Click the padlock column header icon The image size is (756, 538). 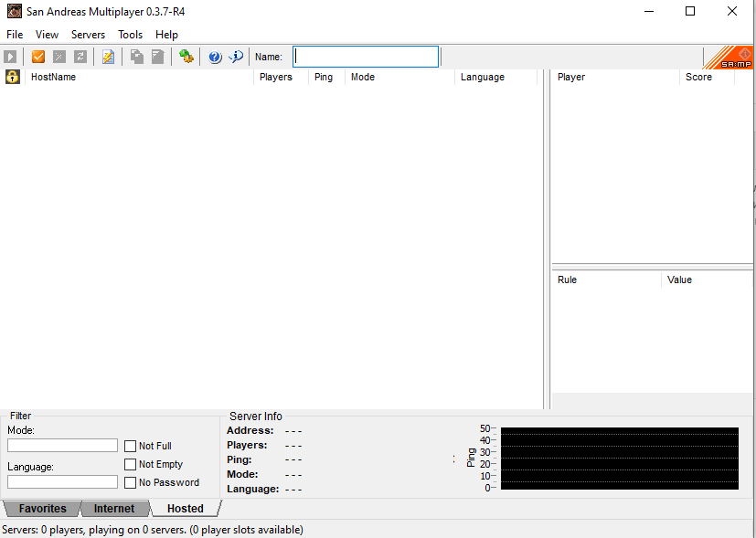coord(13,77)
